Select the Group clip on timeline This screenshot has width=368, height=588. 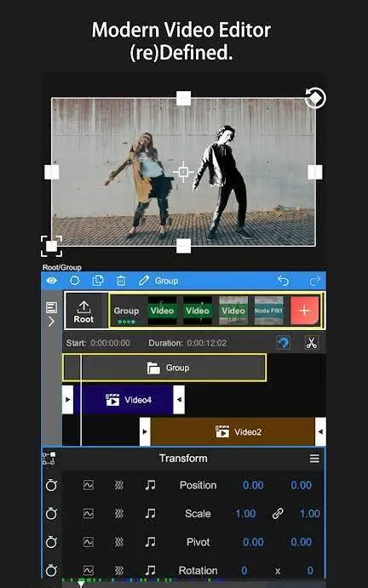164,368
